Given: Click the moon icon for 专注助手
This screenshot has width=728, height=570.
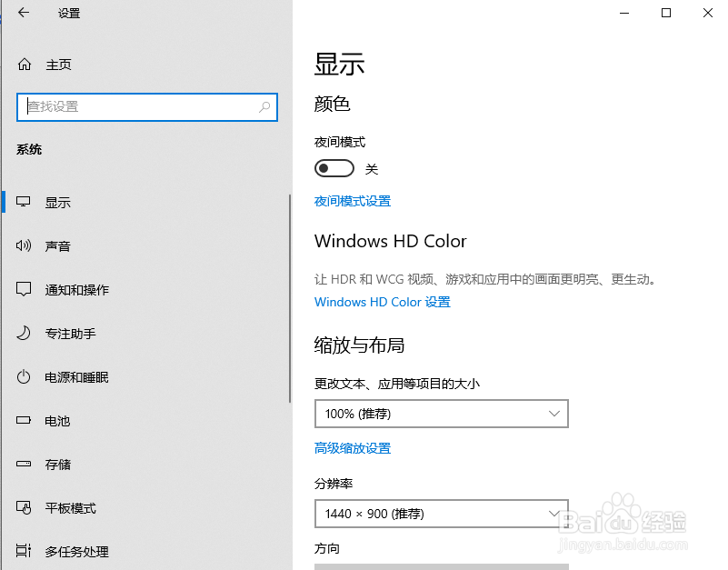Looking at the screenshot, I should 24,333.
